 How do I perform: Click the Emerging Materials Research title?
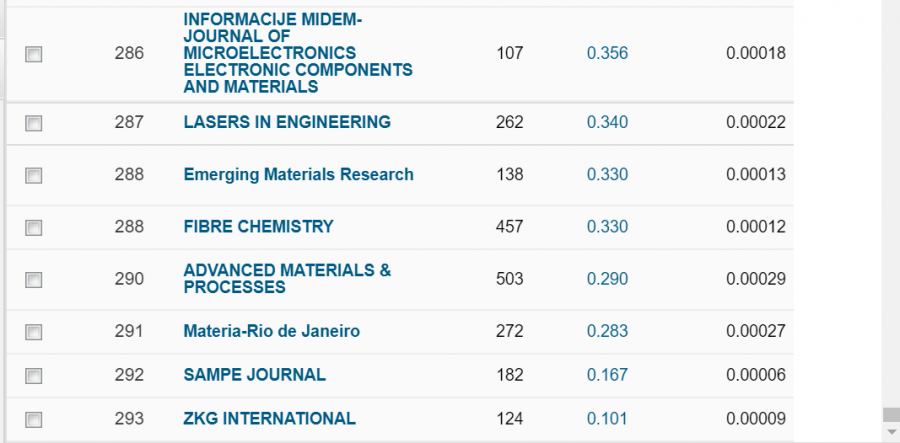298,174
